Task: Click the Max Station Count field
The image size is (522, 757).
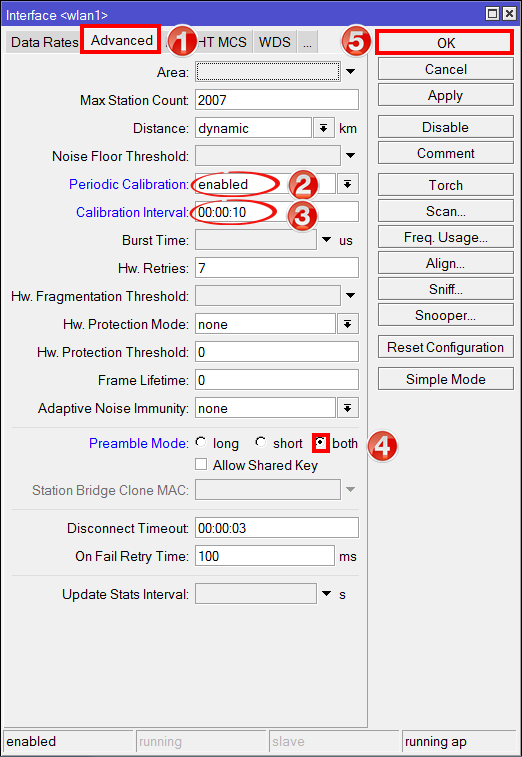Action: pos(277,100)
